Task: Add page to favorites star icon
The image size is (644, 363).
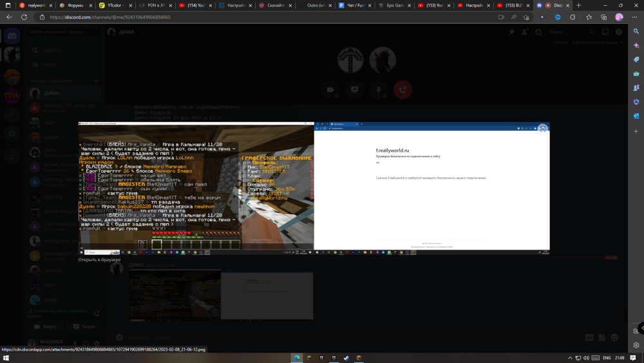Action: click(x=526, y=17)
